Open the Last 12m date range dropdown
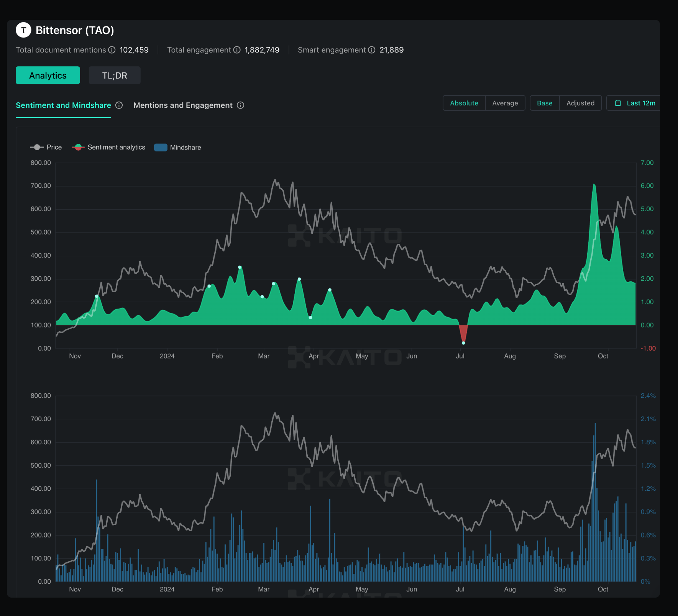Image resolution: width=678 pixels, height=616 pixels. click(634, 103)
